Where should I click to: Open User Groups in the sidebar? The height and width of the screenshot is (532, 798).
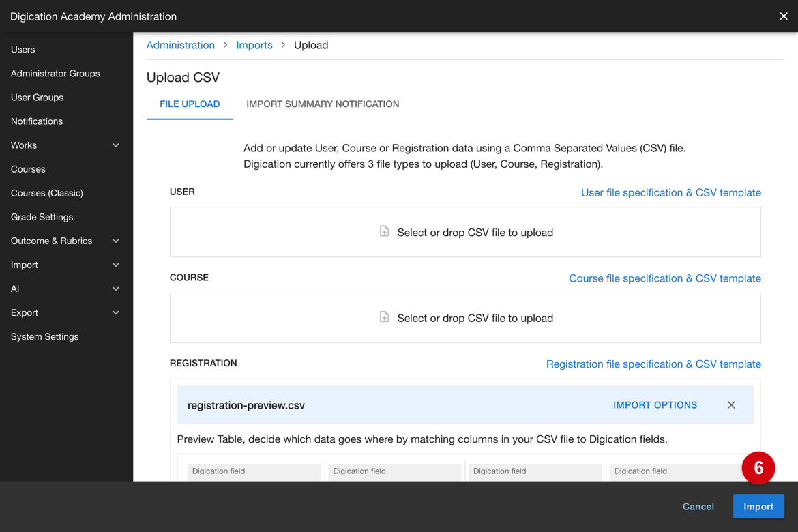(x=37, y=98)
